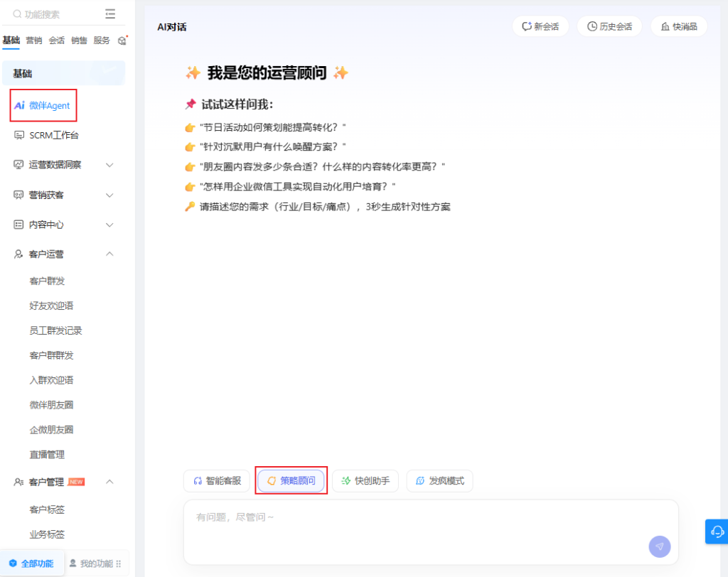Open 历史会话 history
The height and width of the screenshot is (577, 728).
tap(609, 26)
